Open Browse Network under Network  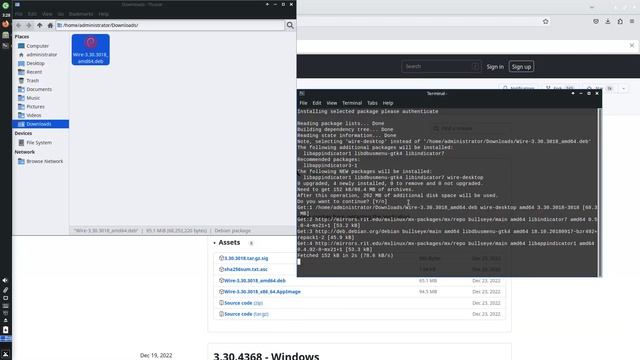click(44, 161)
